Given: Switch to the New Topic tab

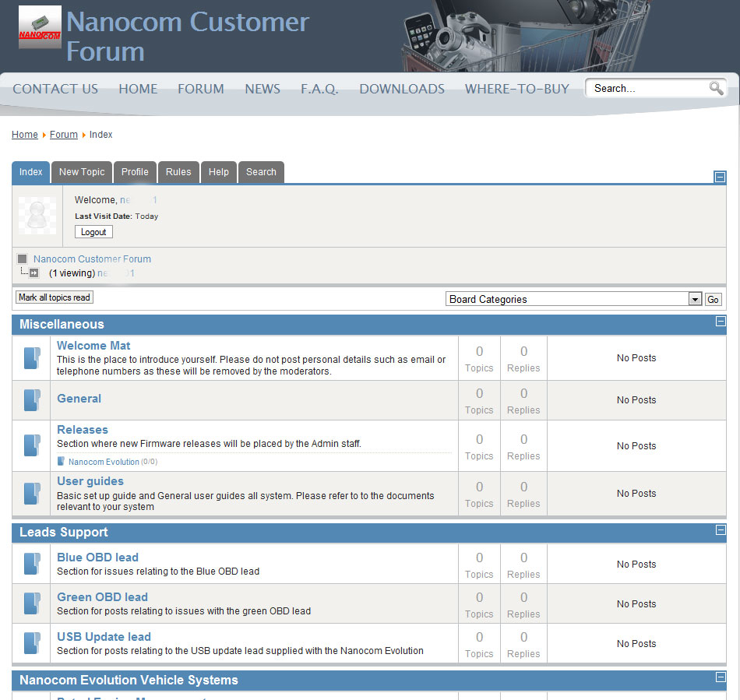Looking at the screenshot, I should (82, 172).
